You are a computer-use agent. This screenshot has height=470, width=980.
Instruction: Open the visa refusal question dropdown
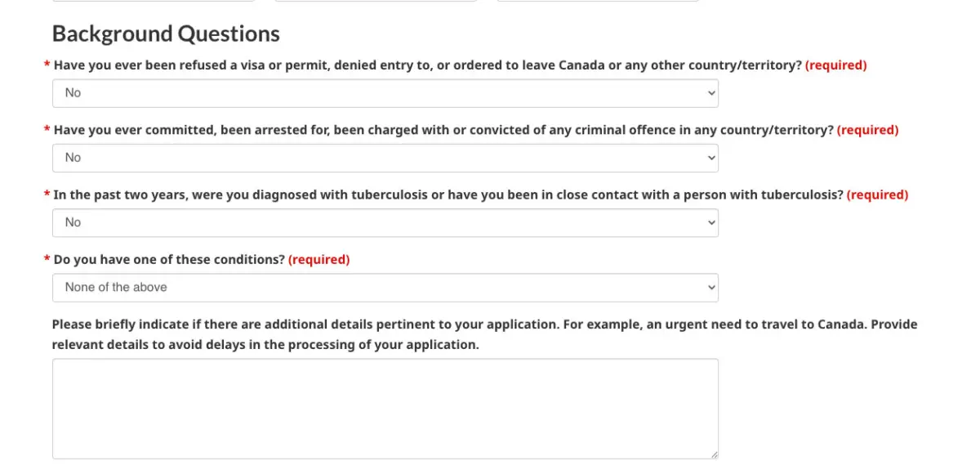[385, 93]
